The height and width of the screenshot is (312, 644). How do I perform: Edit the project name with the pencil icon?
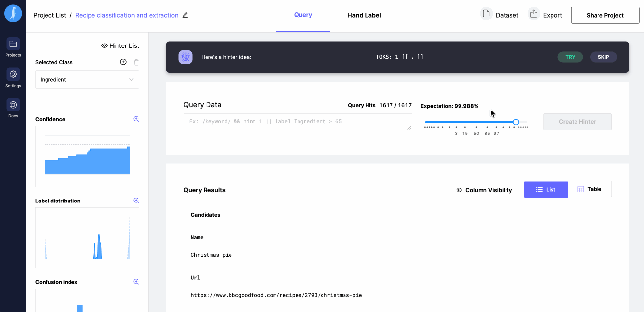click(x=185, y=15)
